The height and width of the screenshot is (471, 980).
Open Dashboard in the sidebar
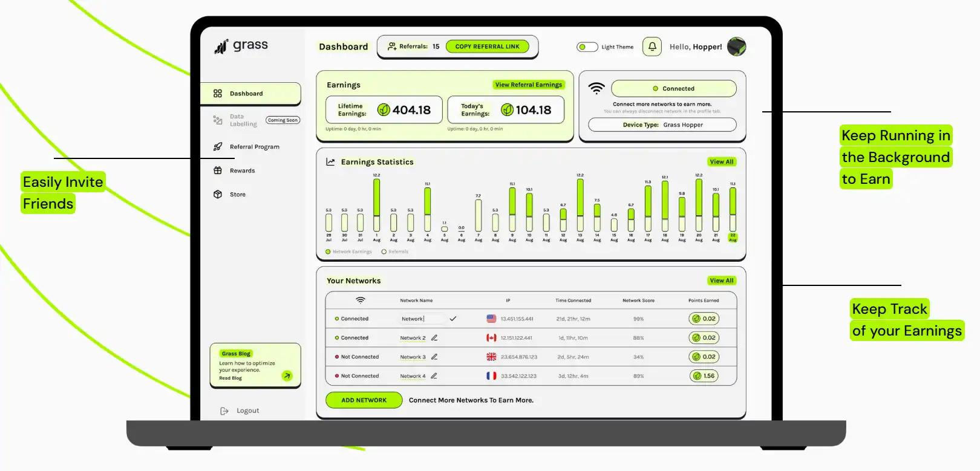pyautogui.click(x=250, y=94)
